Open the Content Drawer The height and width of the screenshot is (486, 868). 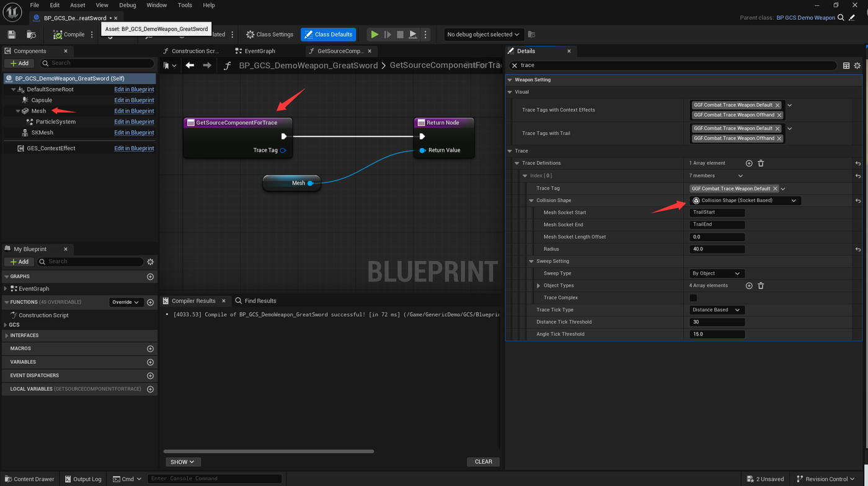29,479
